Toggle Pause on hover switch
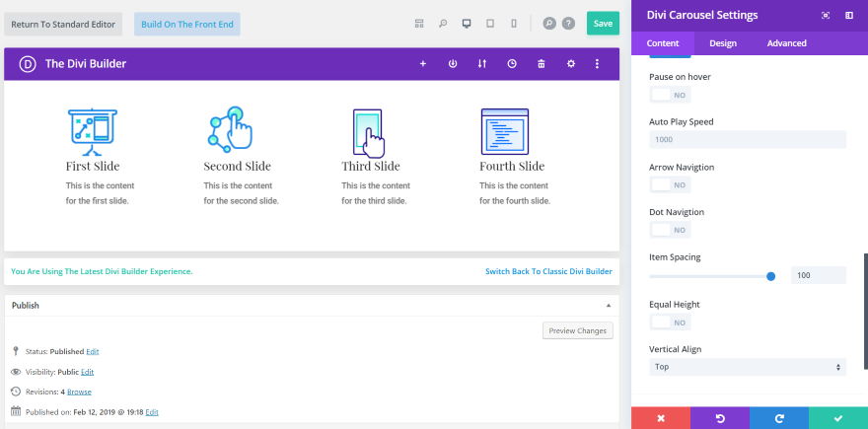The height and width of the screenshot is (429, 868). coord(670,95)
